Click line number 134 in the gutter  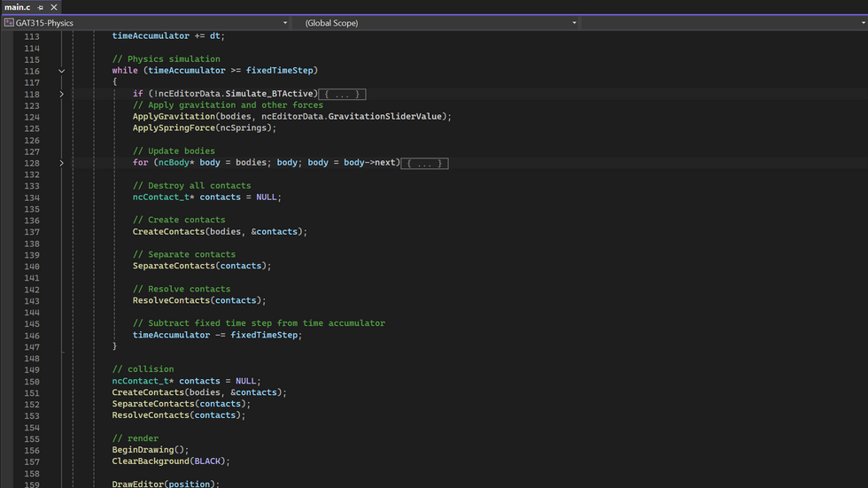(32, 198)
